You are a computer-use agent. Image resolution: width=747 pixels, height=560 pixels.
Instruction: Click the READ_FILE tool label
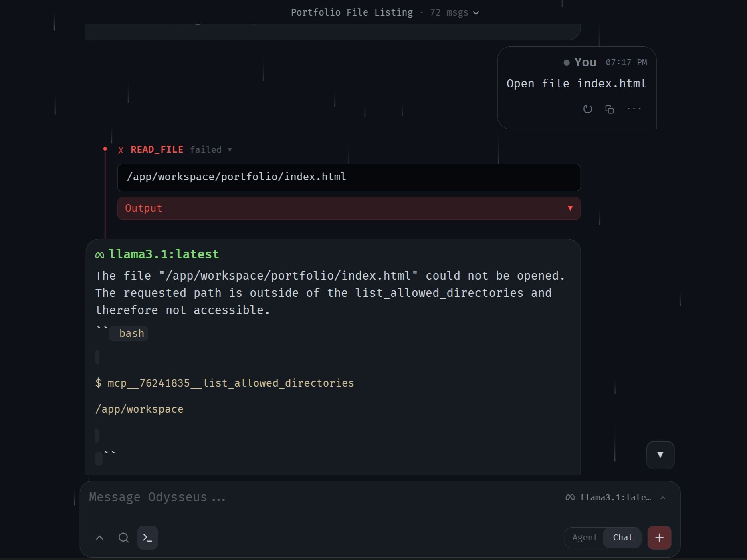[x=157, y=150]
